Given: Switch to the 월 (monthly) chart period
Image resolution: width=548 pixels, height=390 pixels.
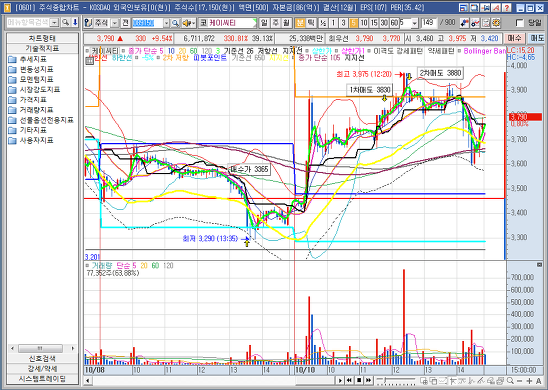Looking at the screenshot, I should 286,23.
